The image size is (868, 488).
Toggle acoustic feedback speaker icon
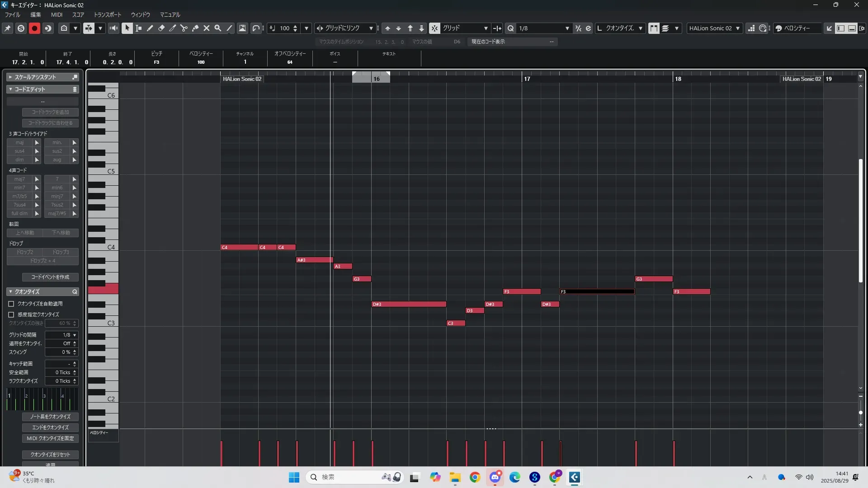(113, 28)
